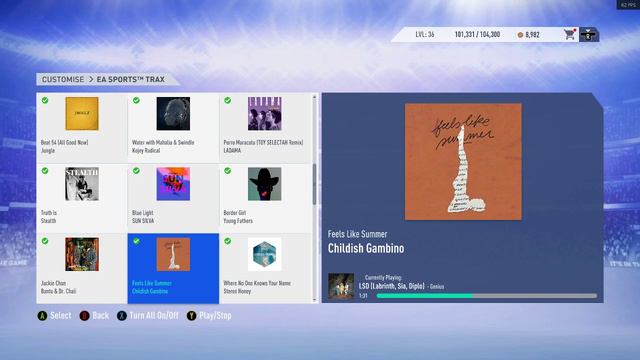
Task: Toggle the checkmark on Truth Is track
Action: pyautogui.click(x=45, y=171)
